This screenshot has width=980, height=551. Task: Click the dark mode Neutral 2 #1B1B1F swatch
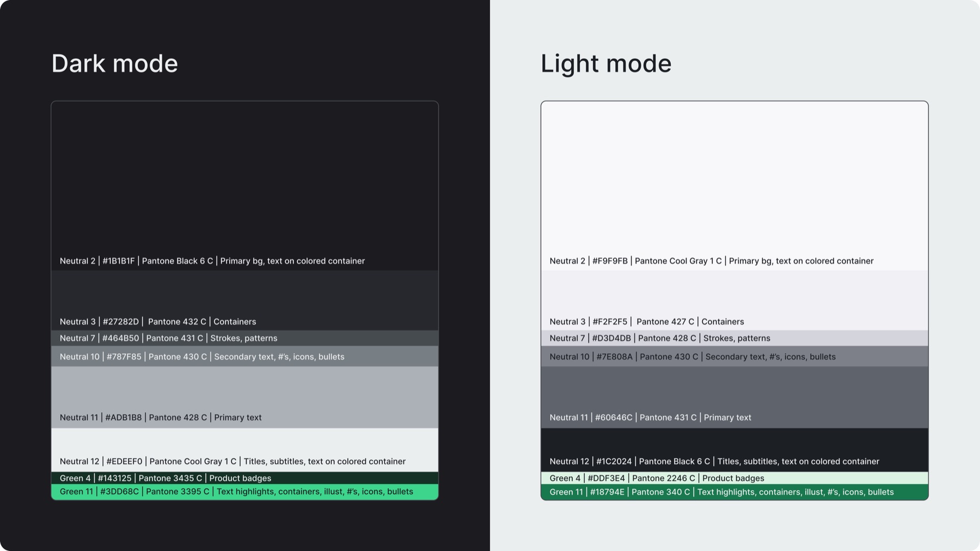point(244,186)
